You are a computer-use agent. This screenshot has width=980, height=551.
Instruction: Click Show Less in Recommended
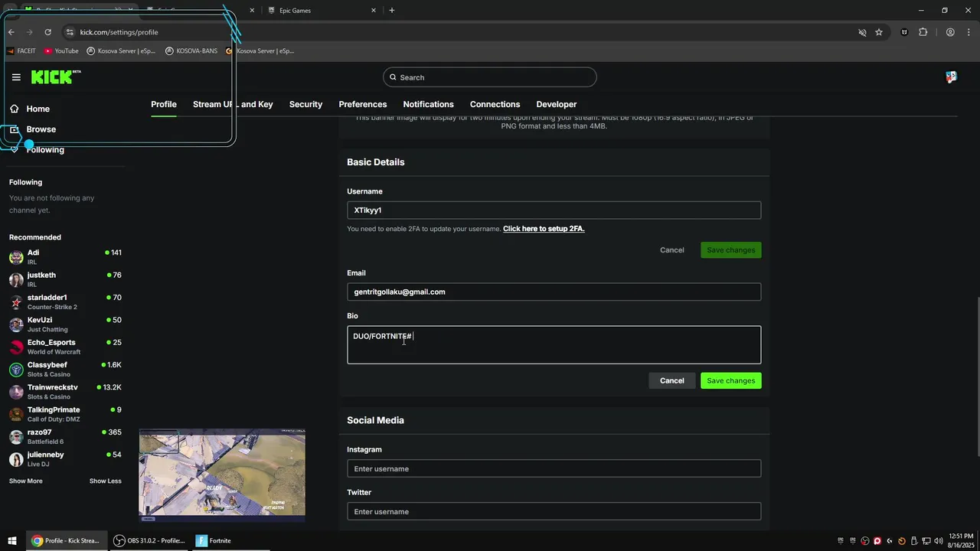pos(106,481)
